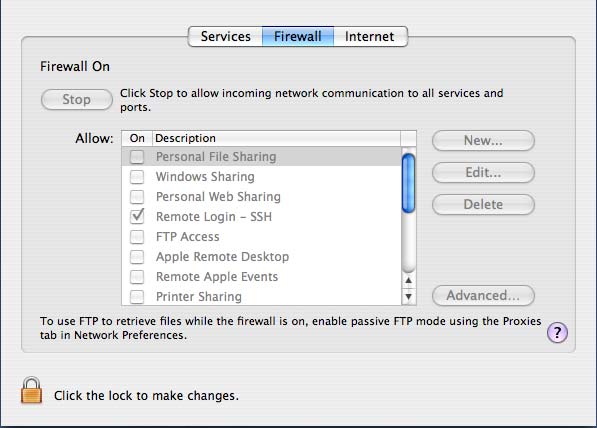
Task: Click the scroll up arrow in the list
Action: point(409,280)
